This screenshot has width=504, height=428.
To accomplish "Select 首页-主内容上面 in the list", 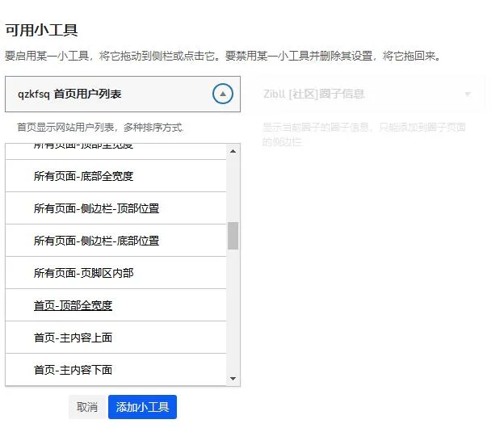I will tap(73, 338).
